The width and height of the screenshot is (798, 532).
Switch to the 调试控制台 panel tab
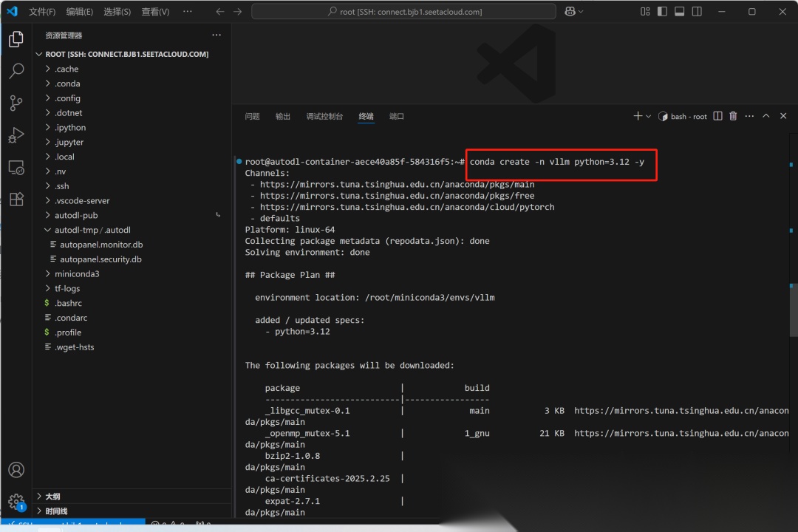324,117
